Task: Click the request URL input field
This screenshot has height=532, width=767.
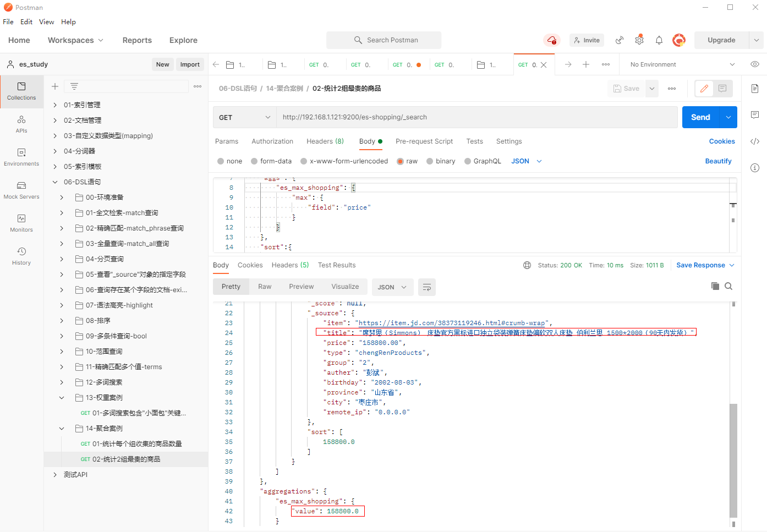Action: (x=476, y=117)
